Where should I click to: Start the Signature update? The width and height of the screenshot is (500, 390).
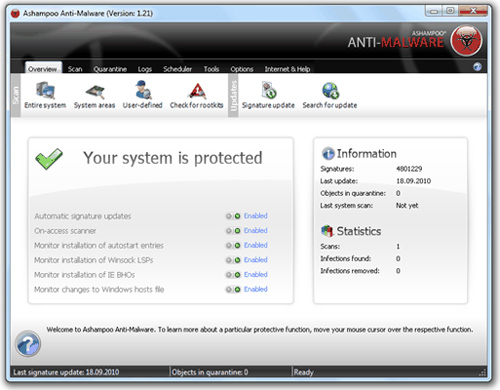tap(268, 95)
